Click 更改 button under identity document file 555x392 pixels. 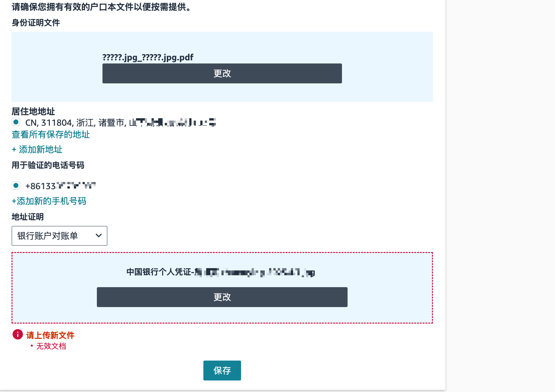point(222,73)
